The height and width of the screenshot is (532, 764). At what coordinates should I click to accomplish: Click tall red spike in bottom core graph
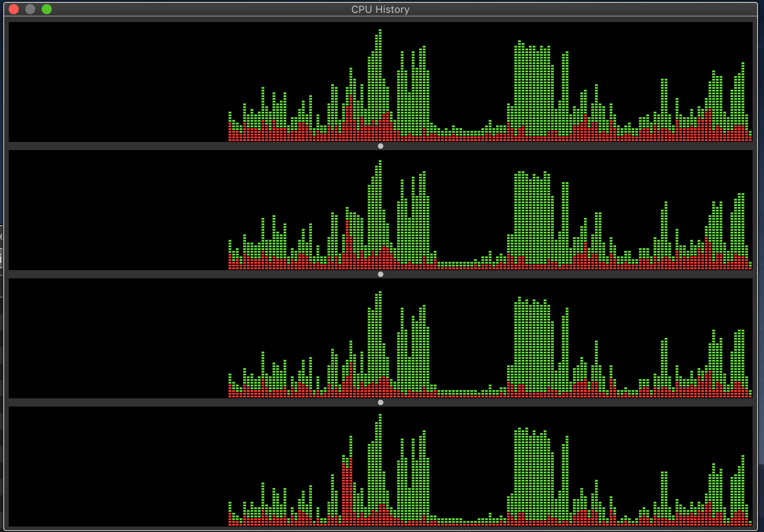pos(347,491)
